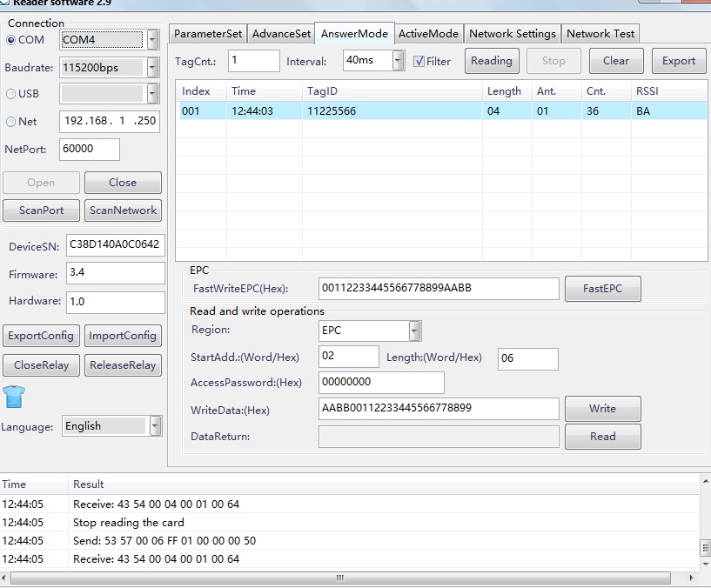
Task: Click the FastEPC button
Action: pyautogui.click(x=602, y=289)
